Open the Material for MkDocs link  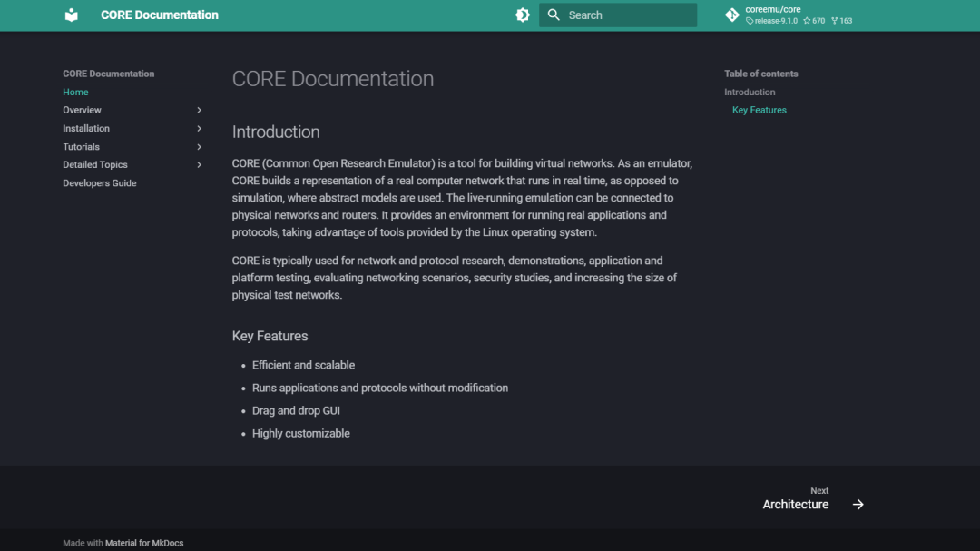(x=144, y=543)
